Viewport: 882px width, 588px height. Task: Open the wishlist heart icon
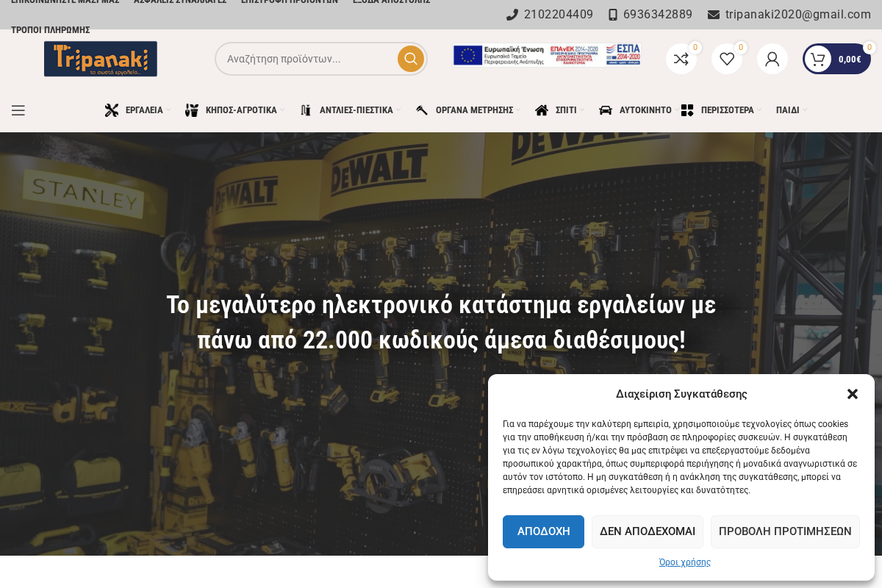pos(727,59)
